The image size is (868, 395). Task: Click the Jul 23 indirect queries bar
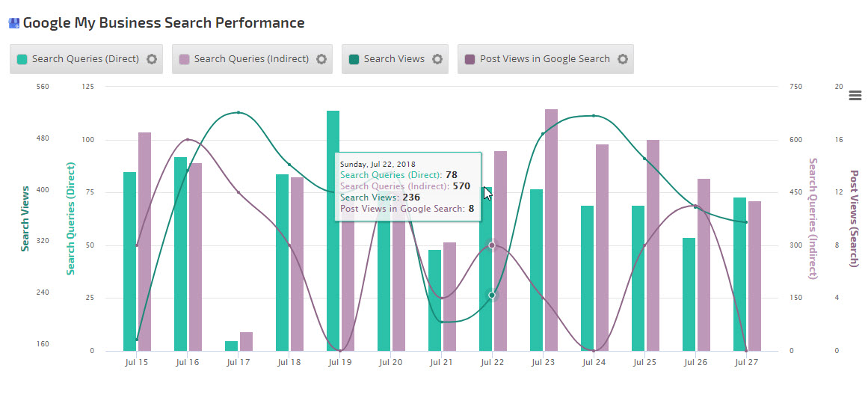tap(551, 224)
